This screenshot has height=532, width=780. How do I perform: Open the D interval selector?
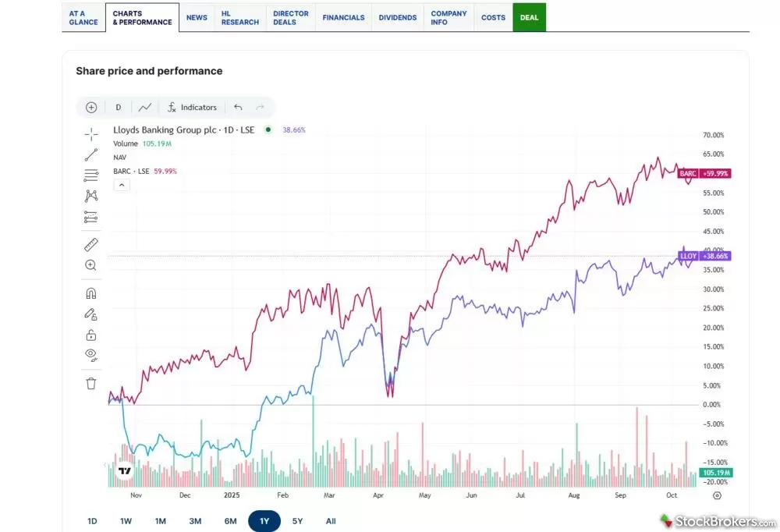(118, 107)
